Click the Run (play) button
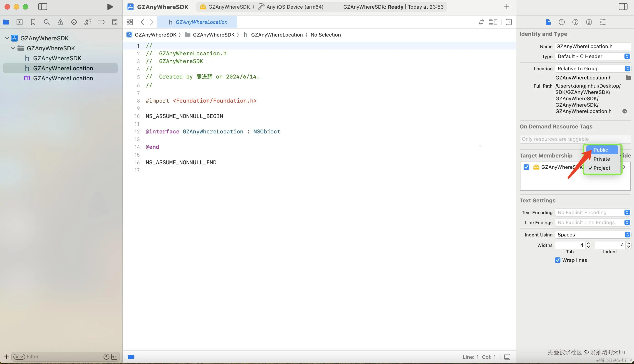The width and height of the screenshot is (634, 364). click(110, 7)
